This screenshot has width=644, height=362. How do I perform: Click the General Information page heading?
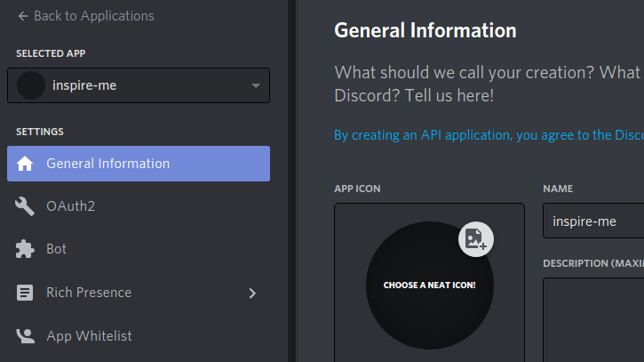click(425, 31)
